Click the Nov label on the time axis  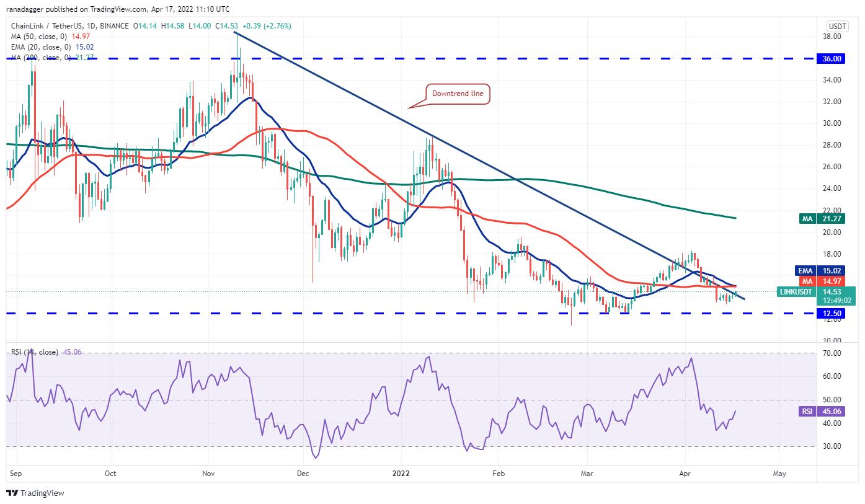click(x=209, y=474)
